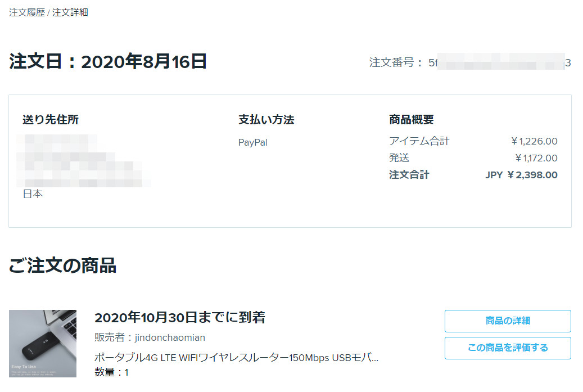This screenshot has height=392, width=583.
Task: Select the 数量：1 quantity text
Action: pos(111,372)
